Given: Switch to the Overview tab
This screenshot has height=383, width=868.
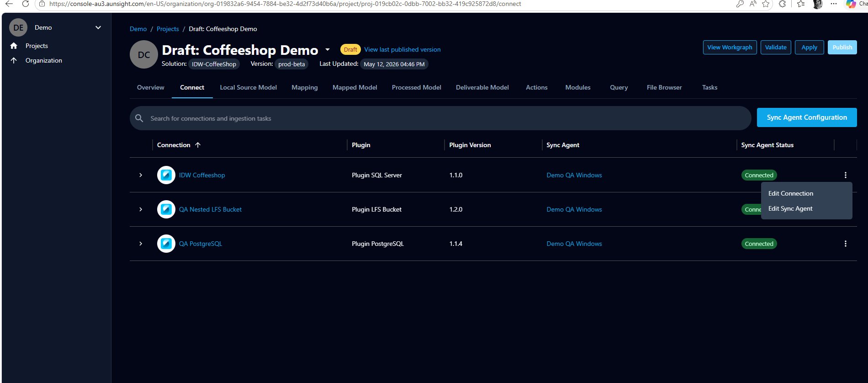Looking at the screenshot, I should (x=151, y=87).
